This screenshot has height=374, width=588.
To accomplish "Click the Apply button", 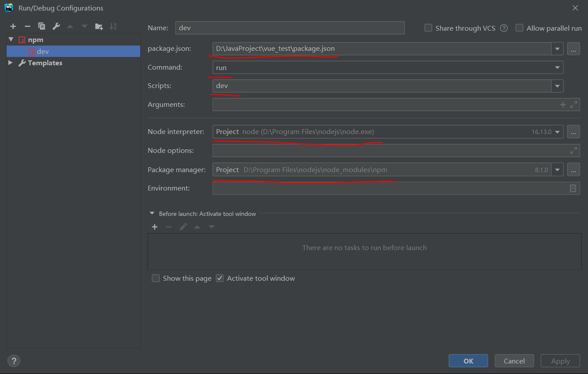I will click(560, 361).
